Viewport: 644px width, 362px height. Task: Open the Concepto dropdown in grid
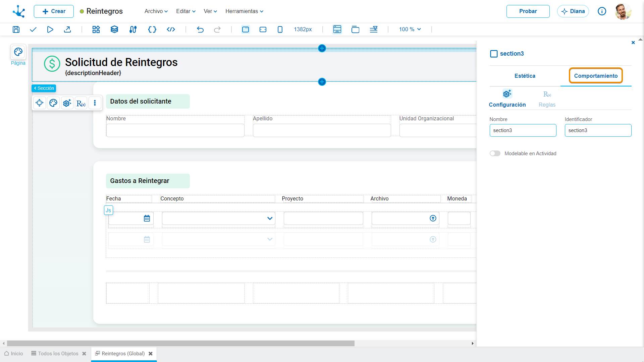click(x=219, y=219)
